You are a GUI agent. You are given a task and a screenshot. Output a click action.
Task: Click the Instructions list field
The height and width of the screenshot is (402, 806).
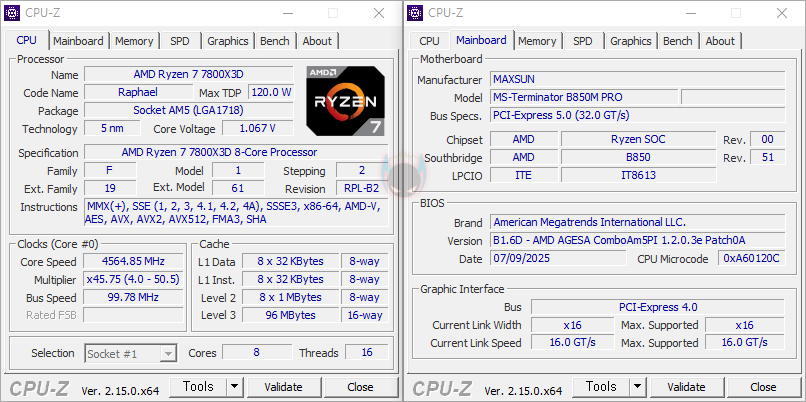click(236, 212)
